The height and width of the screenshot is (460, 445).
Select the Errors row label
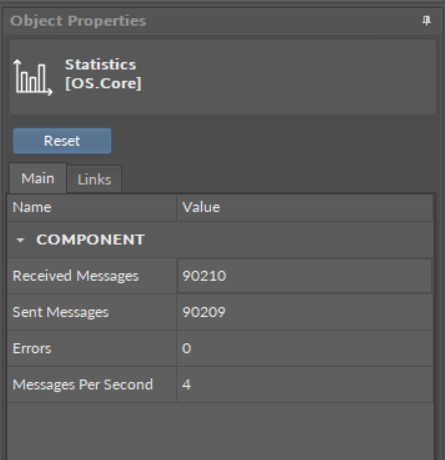(x=32, y=349)
